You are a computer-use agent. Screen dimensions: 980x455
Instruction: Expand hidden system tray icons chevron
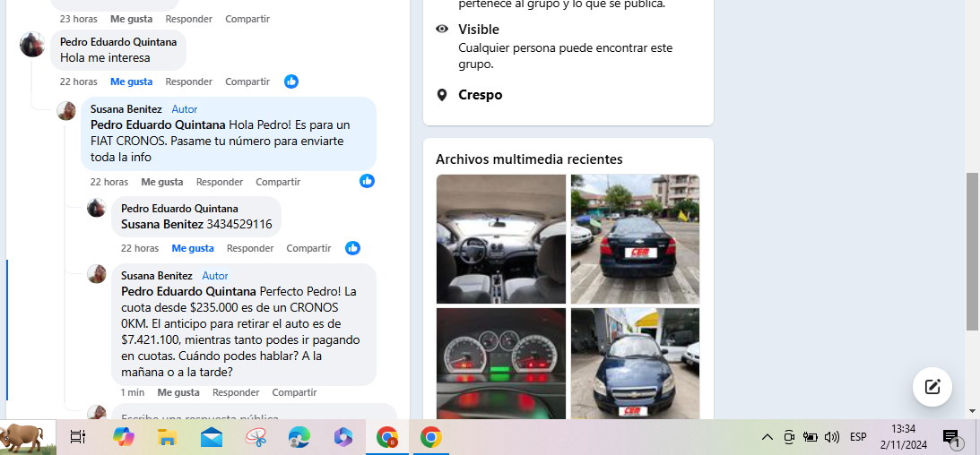click(767, 437)
